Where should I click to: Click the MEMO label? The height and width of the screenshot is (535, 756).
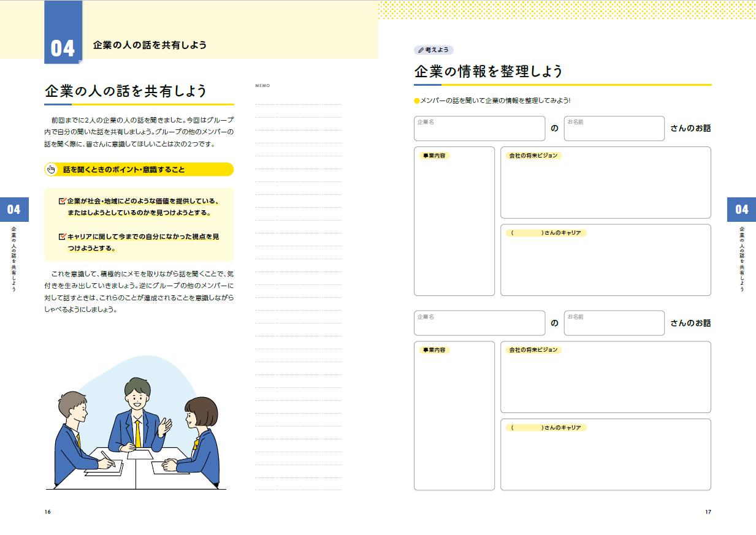[262, 86]
